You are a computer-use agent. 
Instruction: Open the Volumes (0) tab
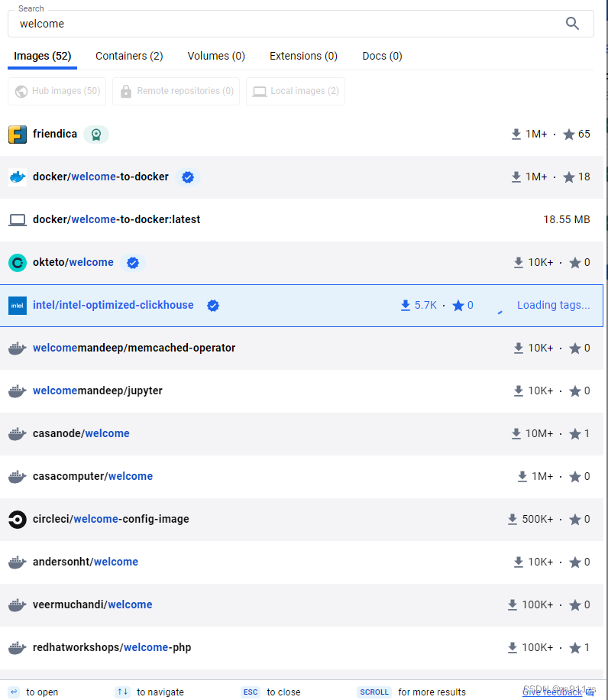(x=216, y=56)
